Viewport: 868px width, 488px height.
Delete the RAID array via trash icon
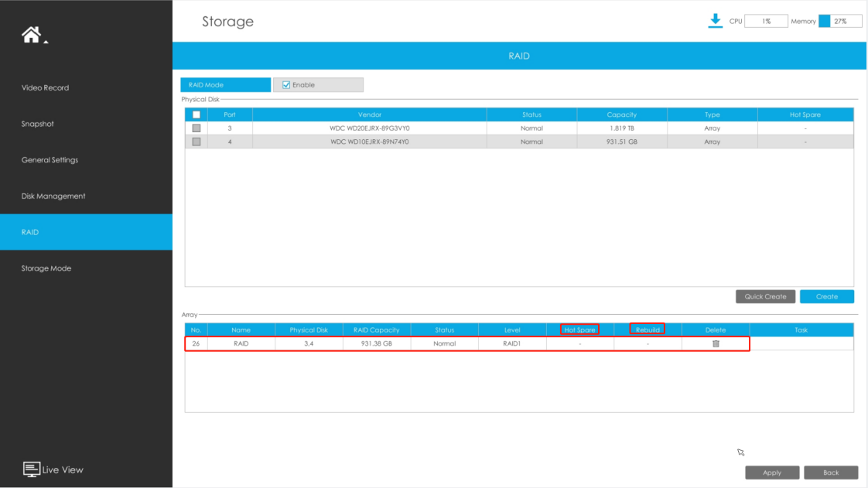click(x=716, y=343)
